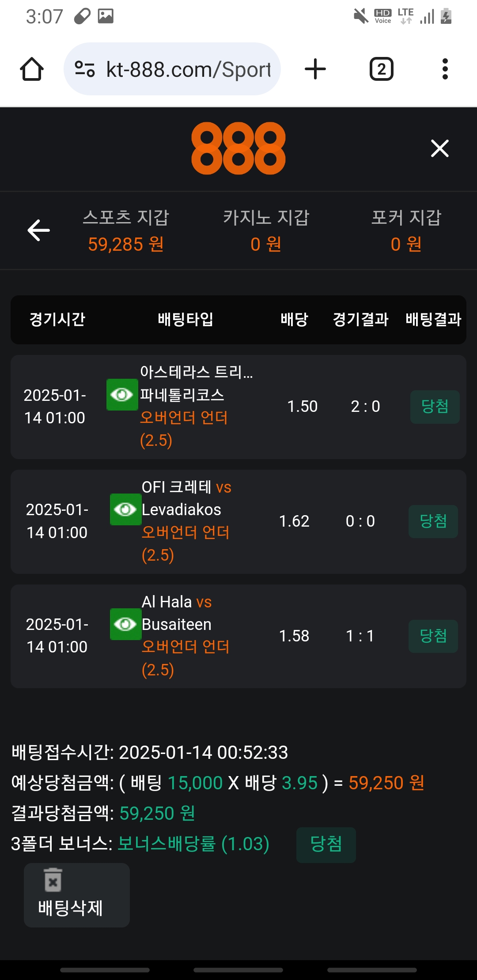Open the tab switcher showing 2 tabs
The image size is (477, 980).
point(381,69)
